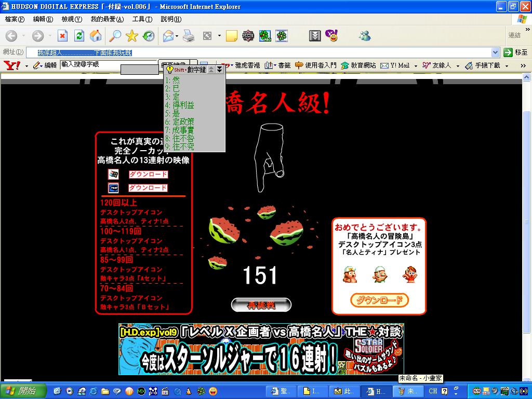Click in the address bar field

pos(258,52)
